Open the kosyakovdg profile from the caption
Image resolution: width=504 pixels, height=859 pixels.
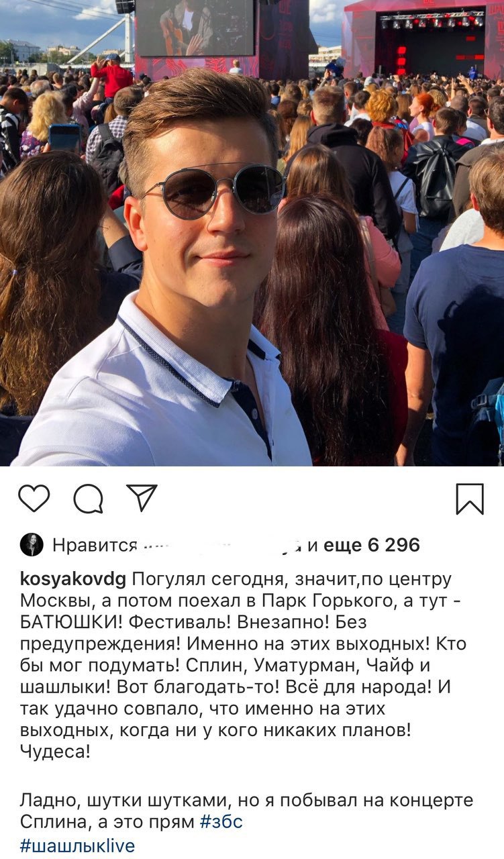[x=73, y=579]
